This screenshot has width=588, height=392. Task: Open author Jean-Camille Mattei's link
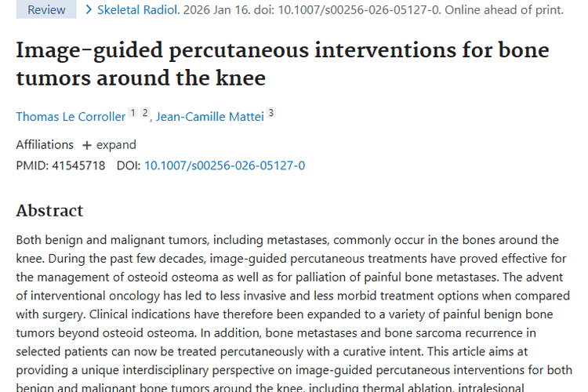tap(209, 117)
